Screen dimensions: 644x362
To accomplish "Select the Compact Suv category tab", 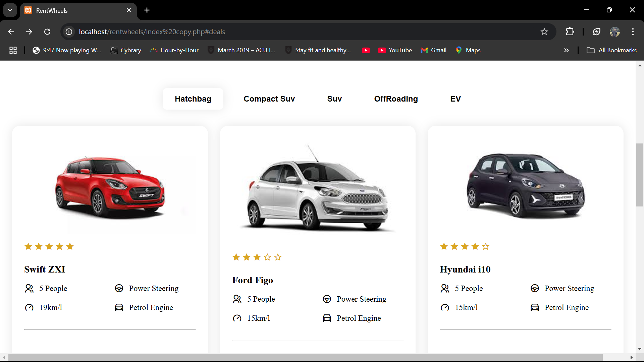I will click(x=269, y=99).
